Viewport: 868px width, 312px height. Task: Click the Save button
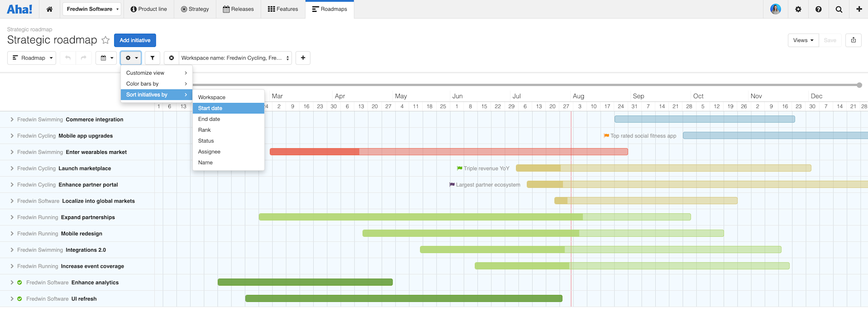(830, 40)
